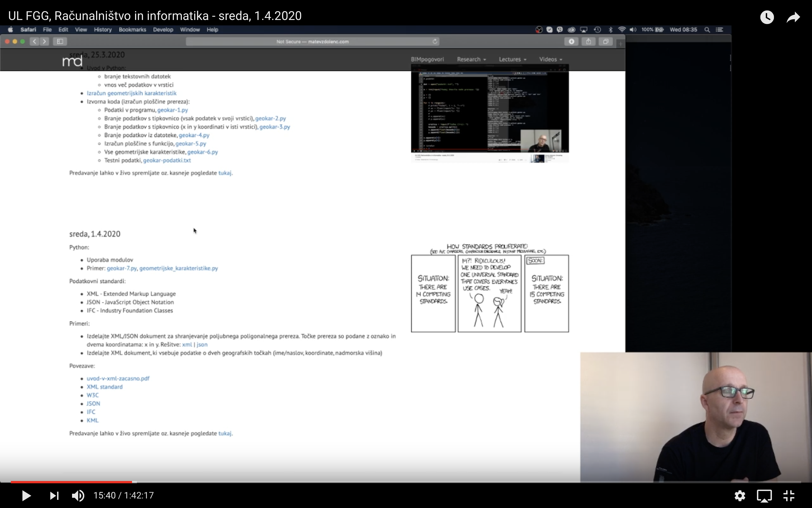
Task: Open geokar-6.py link
Action: click(x=203, y=152)
